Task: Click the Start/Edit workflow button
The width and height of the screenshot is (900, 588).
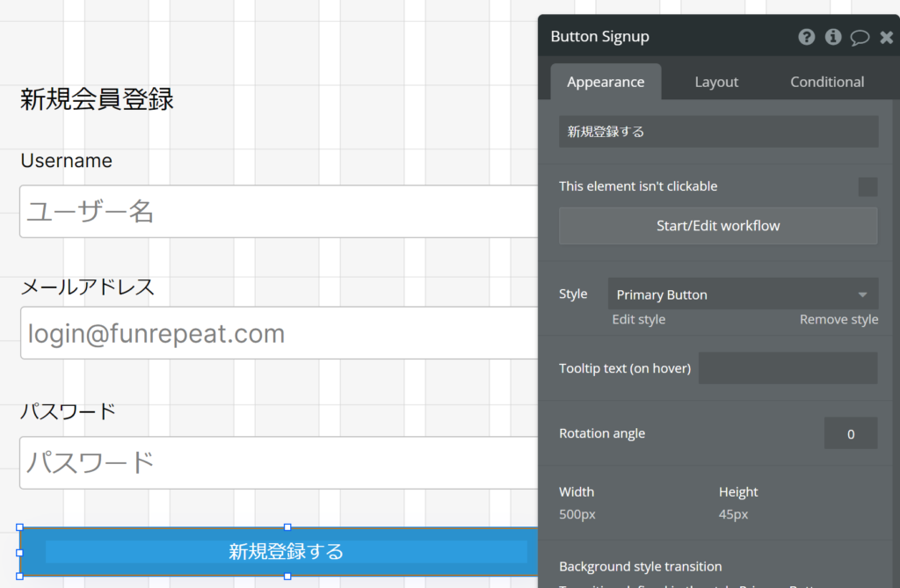Action: tap(718, 226)
